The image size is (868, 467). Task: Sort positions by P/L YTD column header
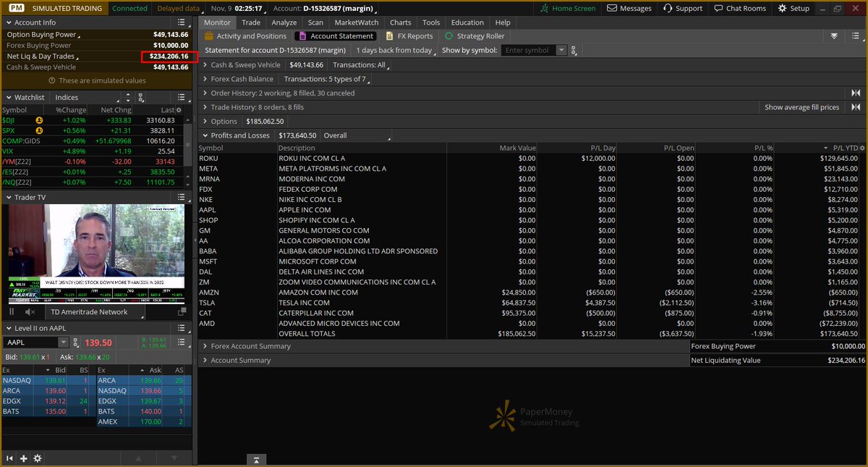[x=844, y=148]
